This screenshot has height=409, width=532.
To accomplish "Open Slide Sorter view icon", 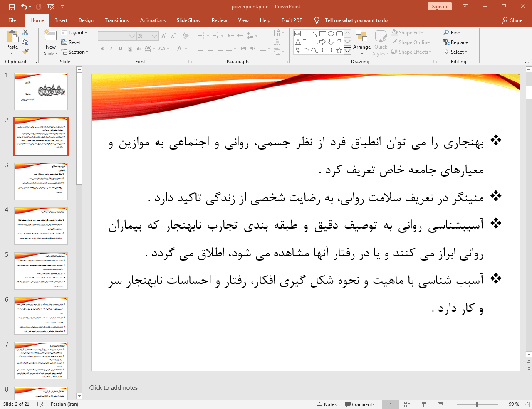I will (407, 404).
